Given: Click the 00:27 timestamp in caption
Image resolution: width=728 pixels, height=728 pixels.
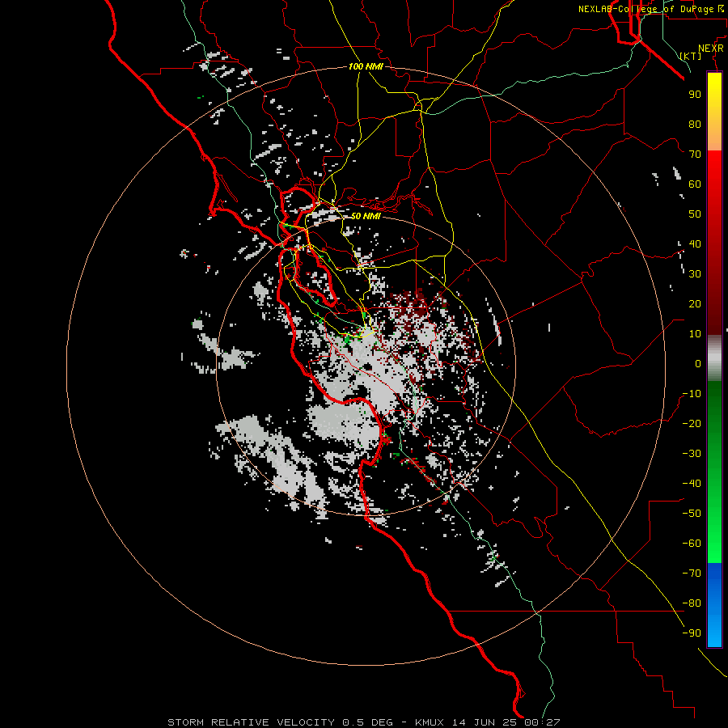Looking at the screenshot, I should click(542, 722).
